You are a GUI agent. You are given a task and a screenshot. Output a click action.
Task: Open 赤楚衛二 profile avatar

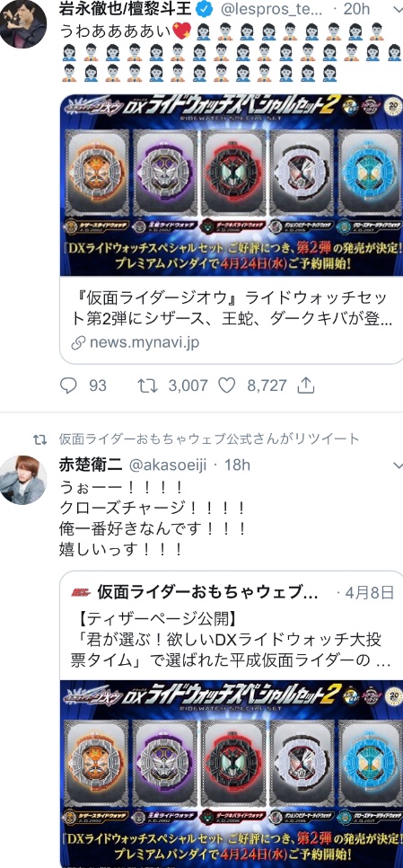22,480
